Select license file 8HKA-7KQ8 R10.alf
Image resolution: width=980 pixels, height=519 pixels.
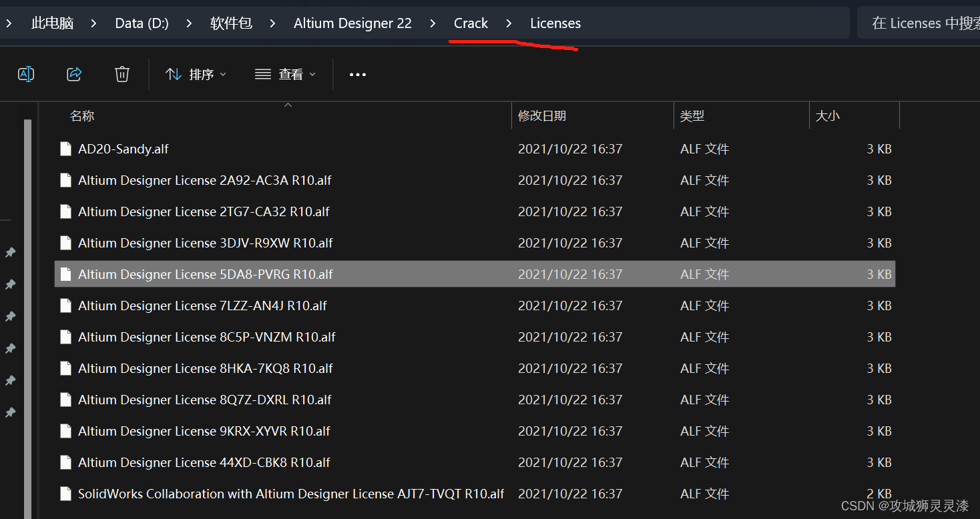[x=475, y=368]
